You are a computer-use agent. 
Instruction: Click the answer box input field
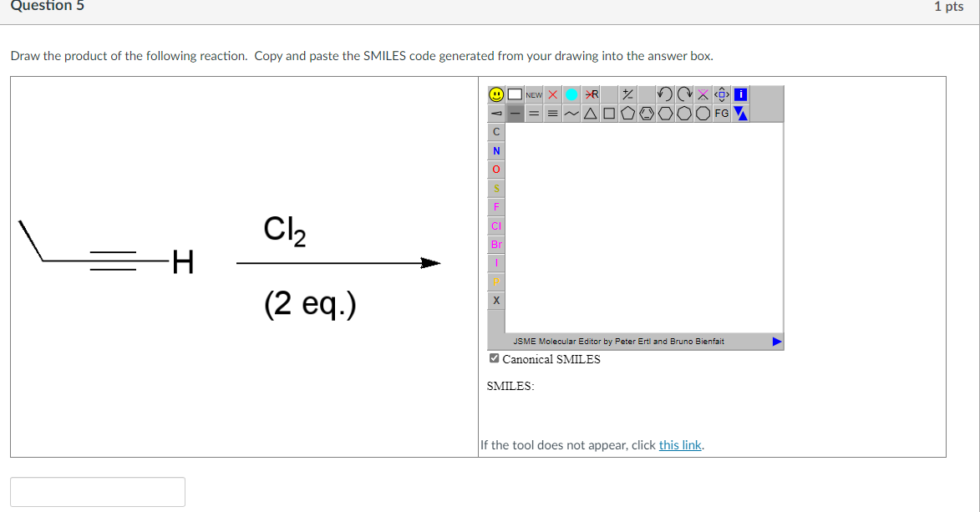pyautogui.click(x=98, y=491)
